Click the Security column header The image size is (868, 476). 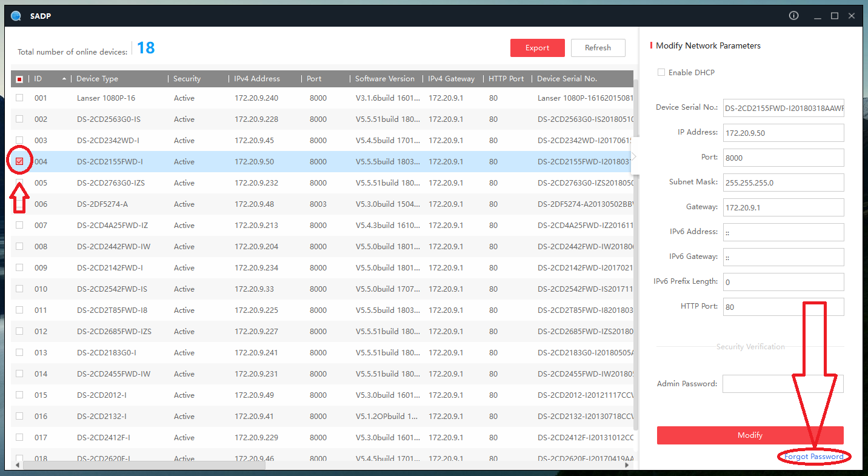pos(187,79)
